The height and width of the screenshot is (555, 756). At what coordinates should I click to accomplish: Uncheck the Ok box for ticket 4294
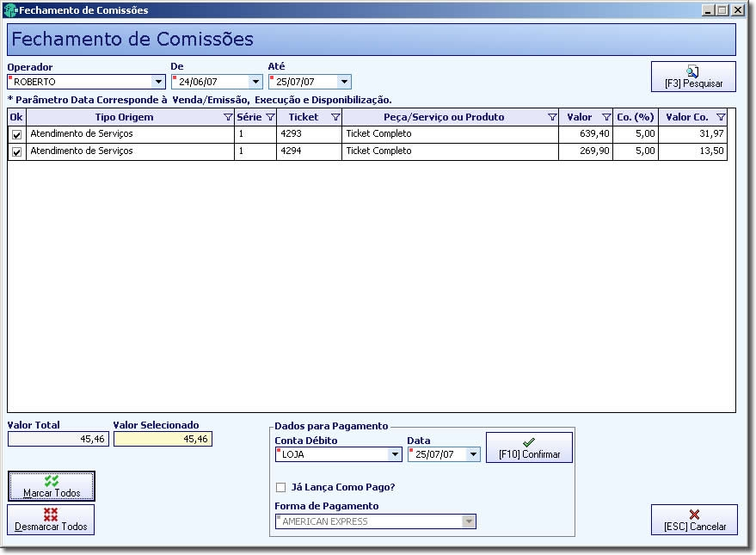(x=17, y=152)
